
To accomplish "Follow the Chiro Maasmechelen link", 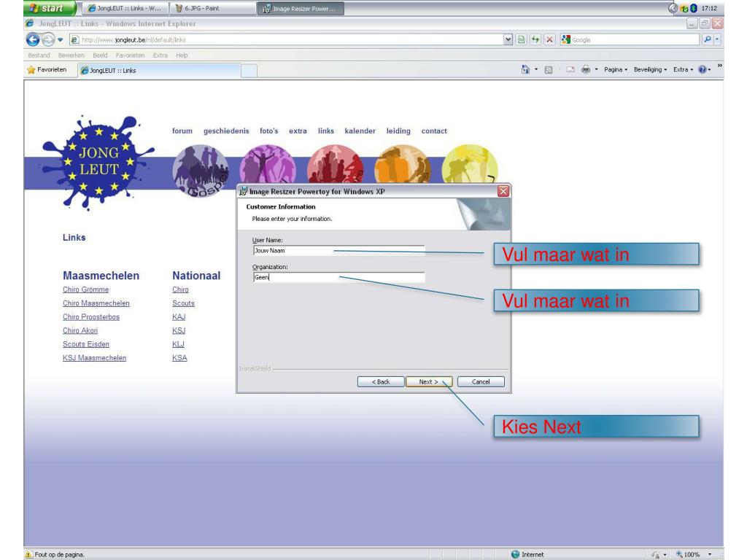I will coord(96,303).
